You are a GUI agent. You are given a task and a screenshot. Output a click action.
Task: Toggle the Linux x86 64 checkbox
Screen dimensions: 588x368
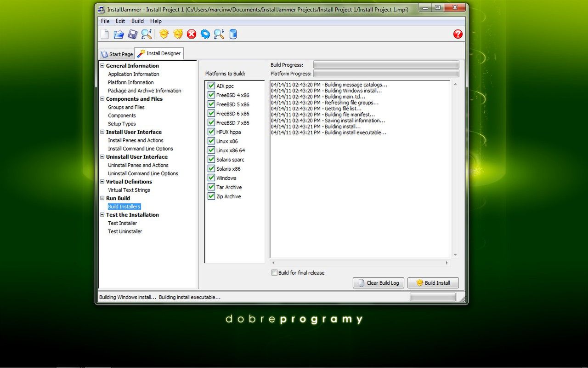[x=211, y=150]
